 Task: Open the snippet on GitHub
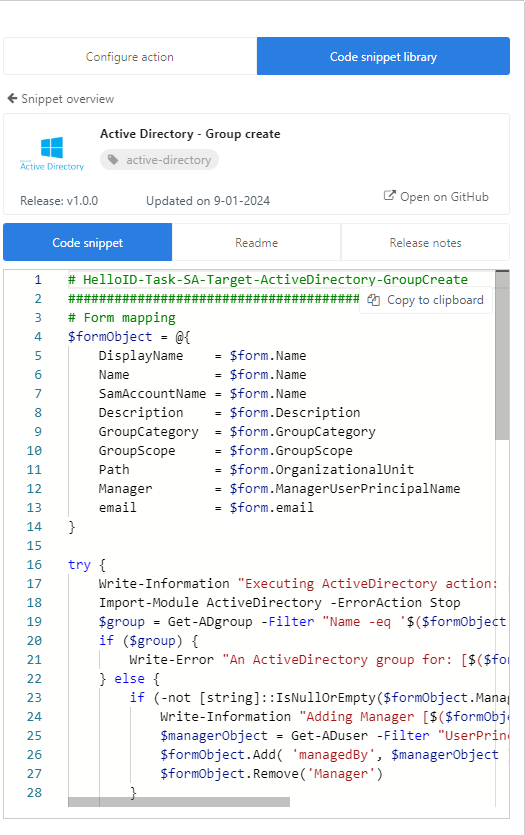436,197
